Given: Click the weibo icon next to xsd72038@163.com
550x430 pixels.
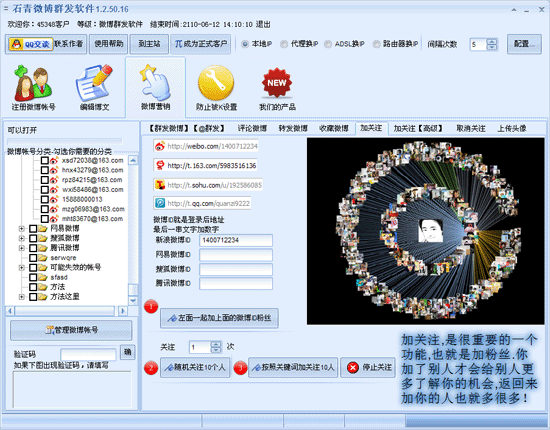Looking at the screenshot, I should 54,161.
